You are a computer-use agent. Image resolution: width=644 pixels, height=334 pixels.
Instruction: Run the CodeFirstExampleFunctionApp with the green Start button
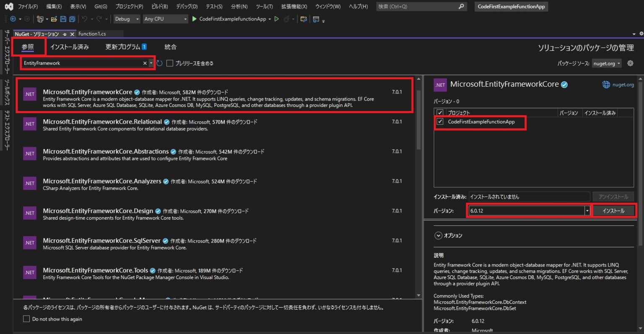coord(194,19)
